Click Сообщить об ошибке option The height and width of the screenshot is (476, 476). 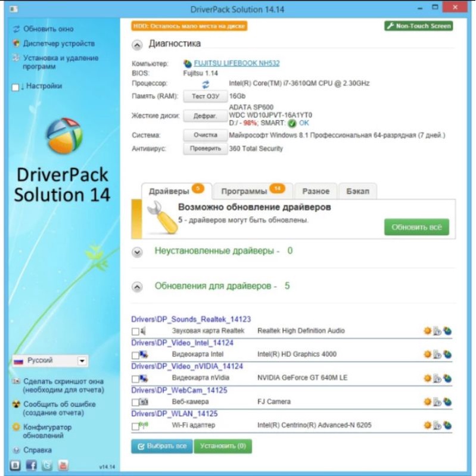pos(60,409)
